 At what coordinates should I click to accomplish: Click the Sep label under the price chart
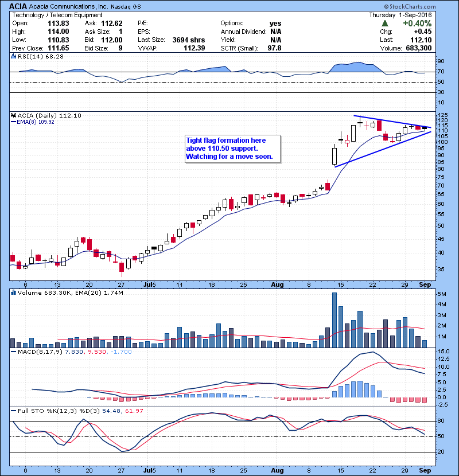pos(425,285)
